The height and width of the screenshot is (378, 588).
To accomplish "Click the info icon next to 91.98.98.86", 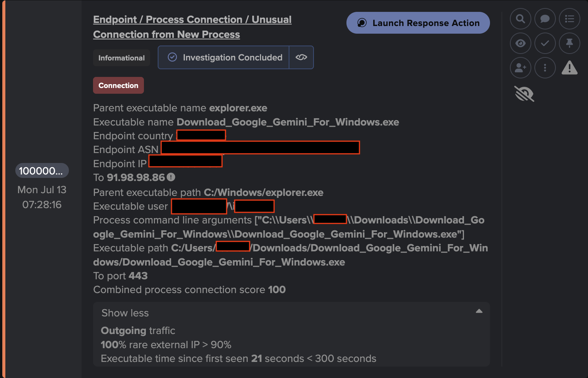I will coord(171,177).
